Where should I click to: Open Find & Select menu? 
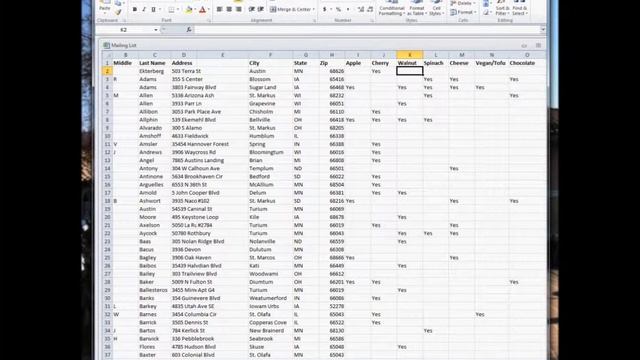click(x=520, y=8)
